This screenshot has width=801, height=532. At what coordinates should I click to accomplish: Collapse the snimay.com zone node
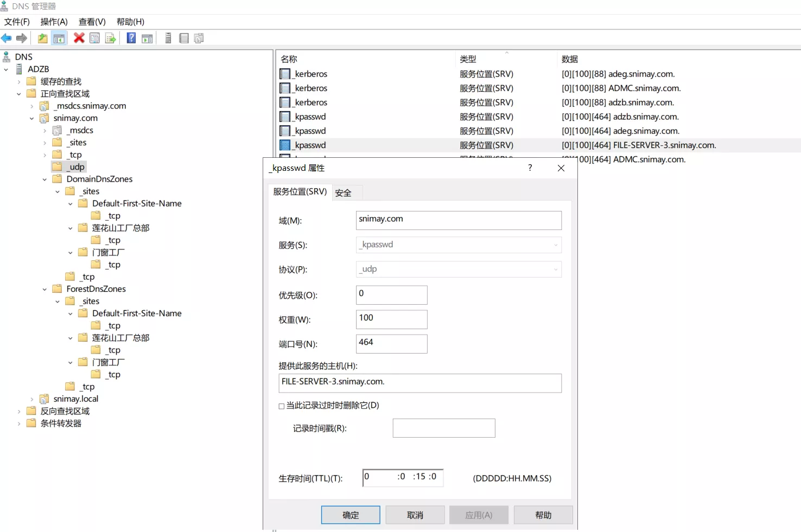(31, 118)
